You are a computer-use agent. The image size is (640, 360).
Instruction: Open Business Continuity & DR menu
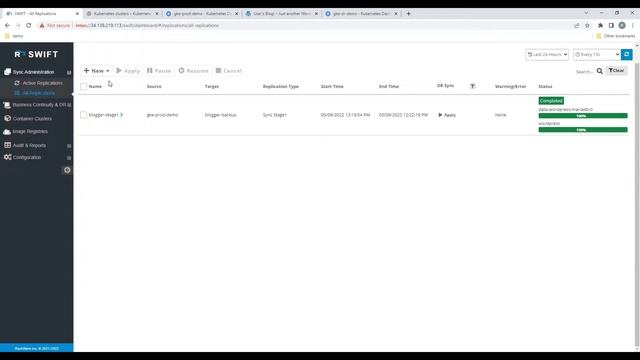[39, 105]
